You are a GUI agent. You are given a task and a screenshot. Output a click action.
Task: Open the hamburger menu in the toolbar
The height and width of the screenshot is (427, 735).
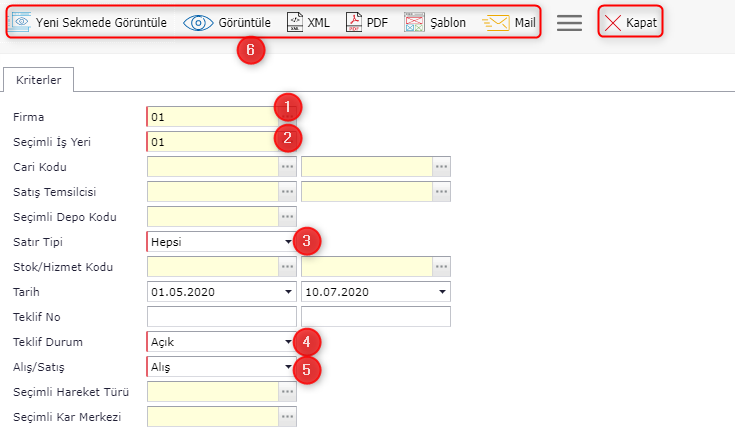tap(569, 23)
